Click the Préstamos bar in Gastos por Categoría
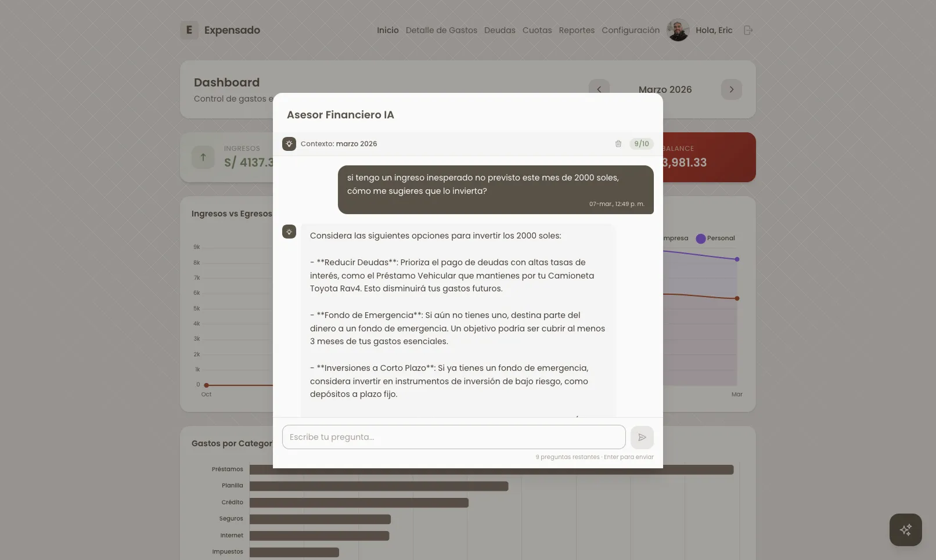Image resolution: width=936 pixels, height=560 pixels. point(491,469)
